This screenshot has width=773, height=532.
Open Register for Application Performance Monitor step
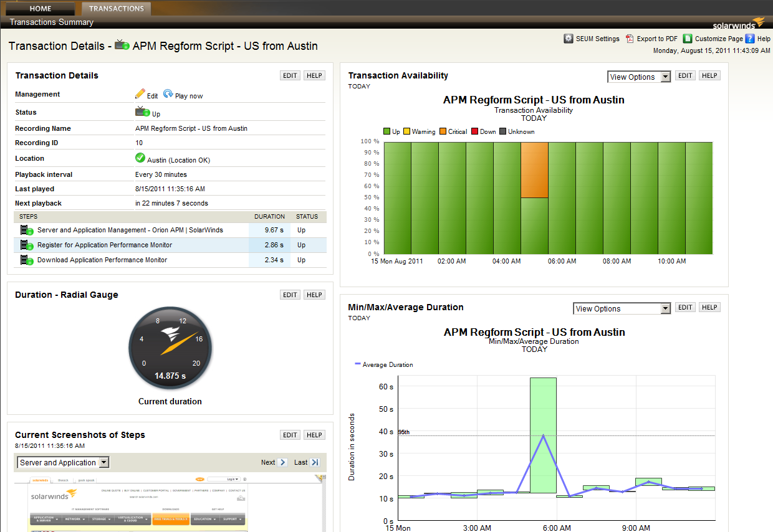105,245
